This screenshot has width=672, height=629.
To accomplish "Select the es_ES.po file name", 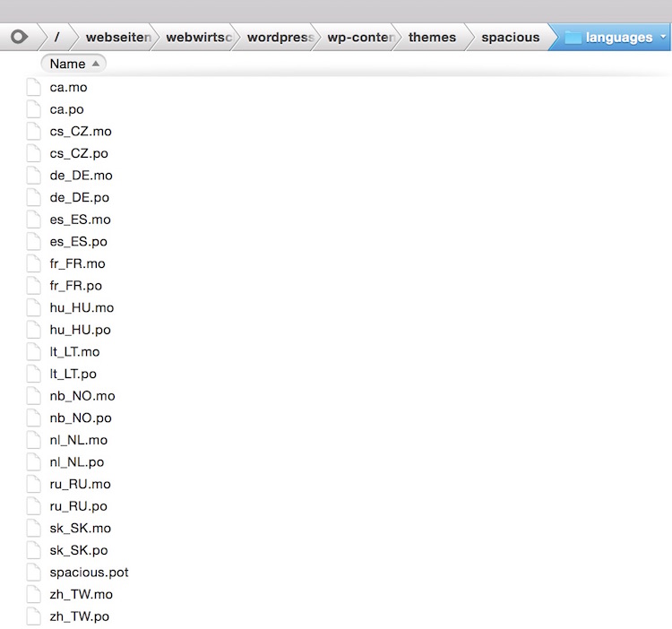I will 79,242.
